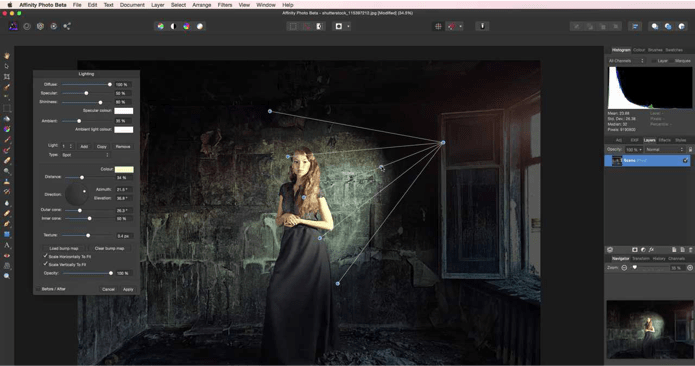The width and height of the screenshot is (695, 366).
Task: Click the Load bump map button
Action: point(64,248)
